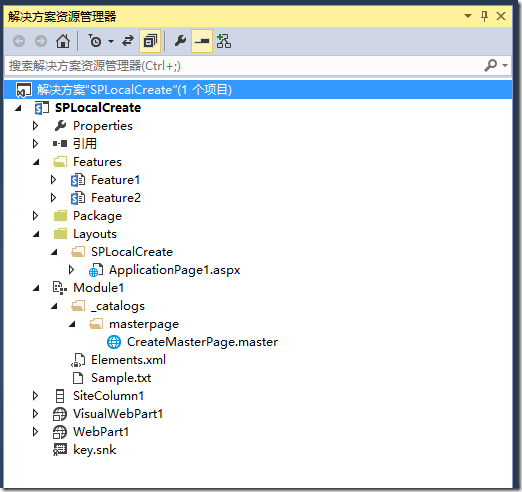The height and width of the screenshot is (492, 522).
Task: Collapse the Module1 node
Action: tap(36, 288)
